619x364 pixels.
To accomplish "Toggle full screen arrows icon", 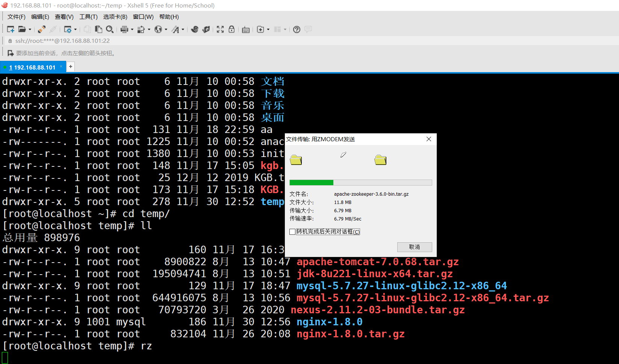I will pyautogui.click(x=220, y=29).
